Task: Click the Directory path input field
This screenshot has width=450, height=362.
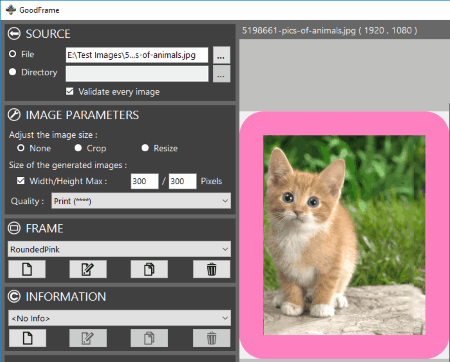Action: [137, 74]
